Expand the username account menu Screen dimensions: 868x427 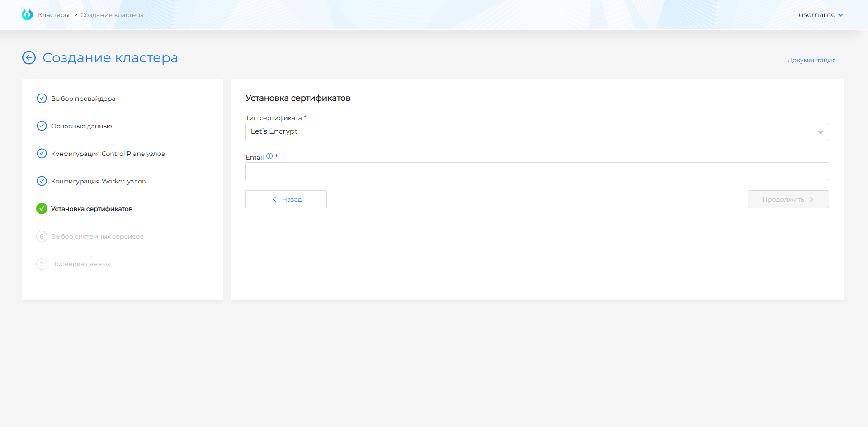tap(820, 15)
